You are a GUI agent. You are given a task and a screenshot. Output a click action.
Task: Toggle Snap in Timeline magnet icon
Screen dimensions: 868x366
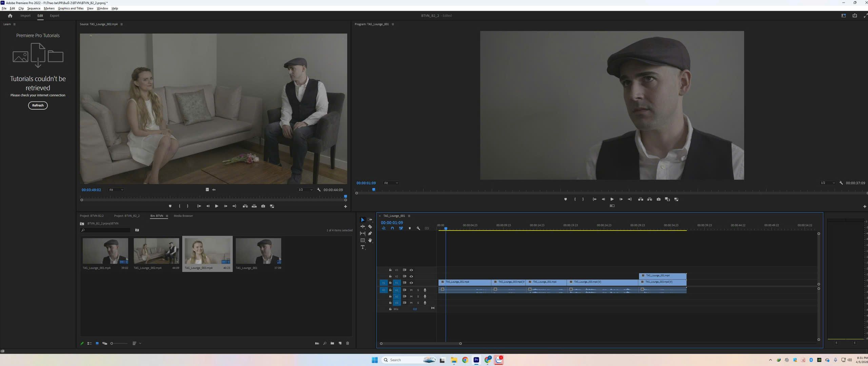[392, 228]
